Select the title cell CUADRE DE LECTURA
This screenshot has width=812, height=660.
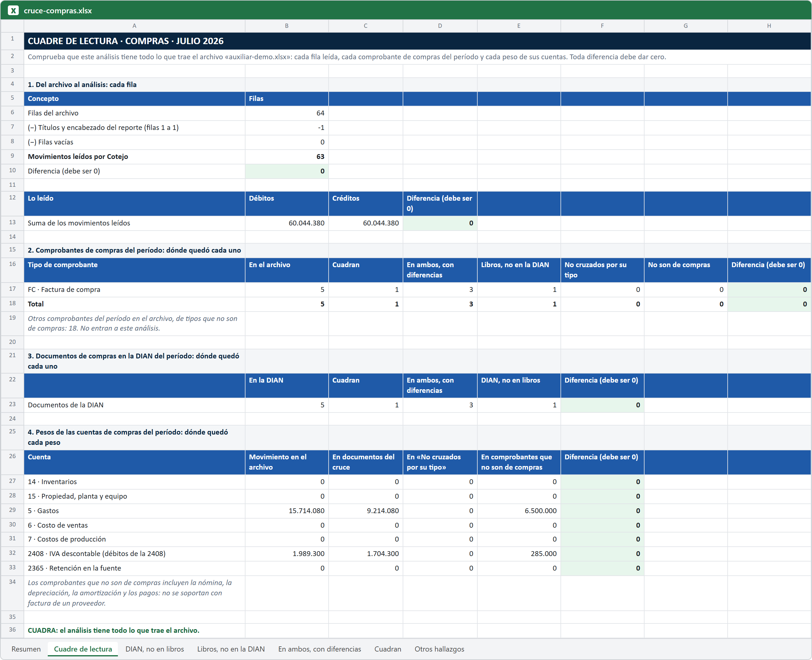[x=417, y=41]
